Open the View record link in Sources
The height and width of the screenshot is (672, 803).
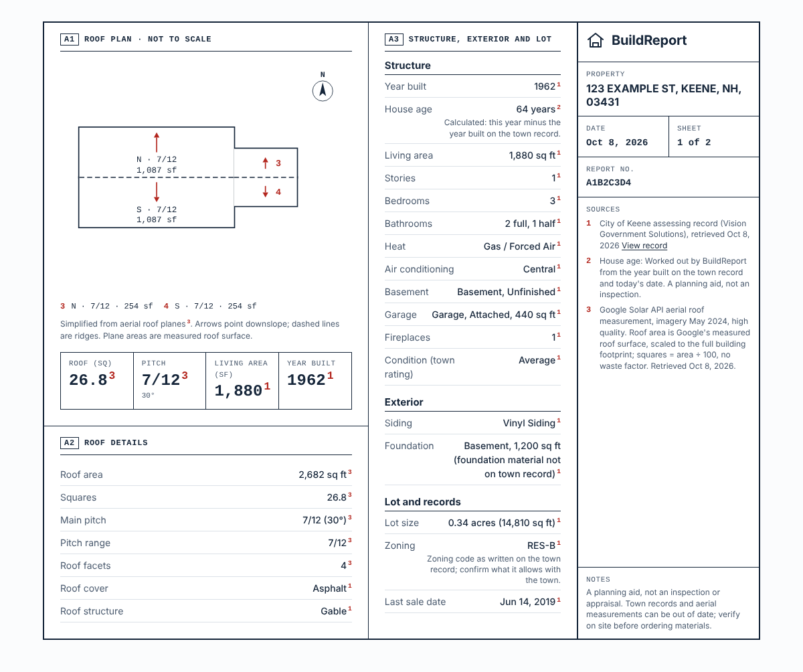coord(644,246)
